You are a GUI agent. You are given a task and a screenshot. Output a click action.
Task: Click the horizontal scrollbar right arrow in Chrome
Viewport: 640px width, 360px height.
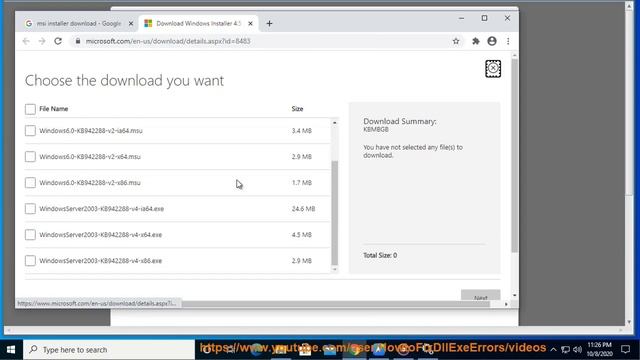click(506, 304)
